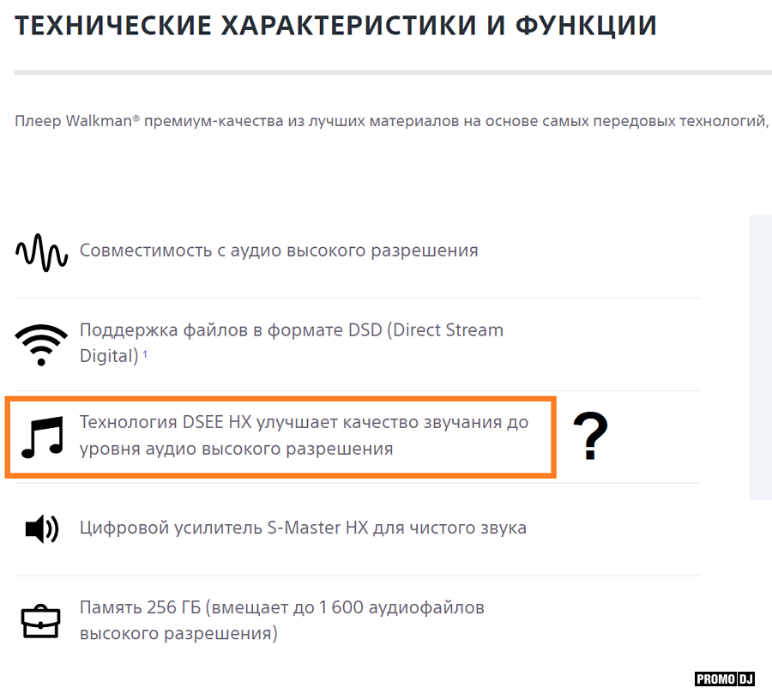Click the gray divider line under the heading
Viewport: 772px width, 700px height.
tap(393, 72)
